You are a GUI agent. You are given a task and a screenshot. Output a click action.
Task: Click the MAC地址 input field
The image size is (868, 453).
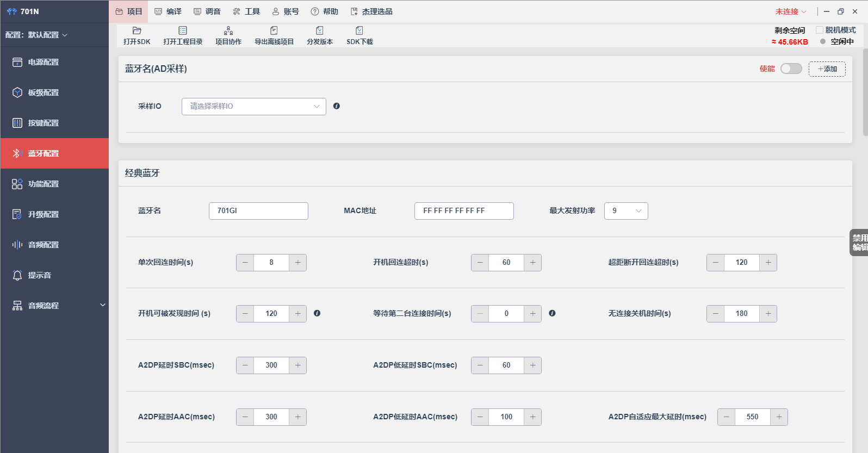click(x=464, y=211)
